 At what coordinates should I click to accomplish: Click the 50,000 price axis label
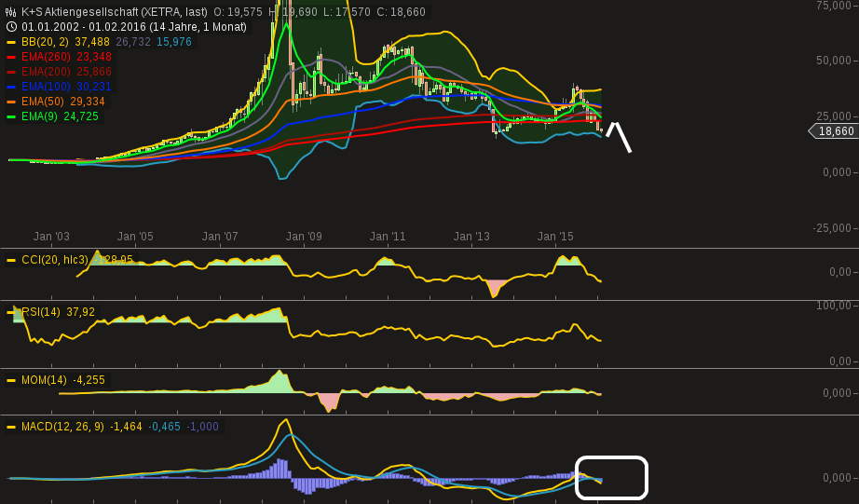coord(833,61)
